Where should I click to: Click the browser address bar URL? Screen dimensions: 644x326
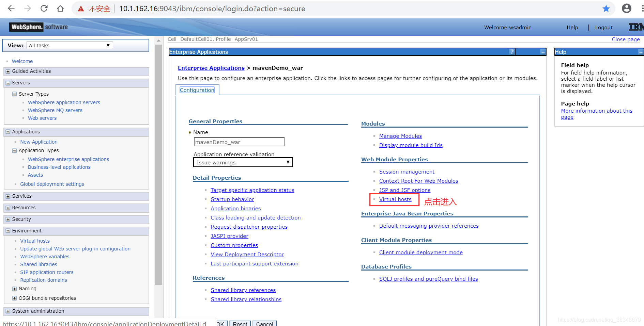212,9
